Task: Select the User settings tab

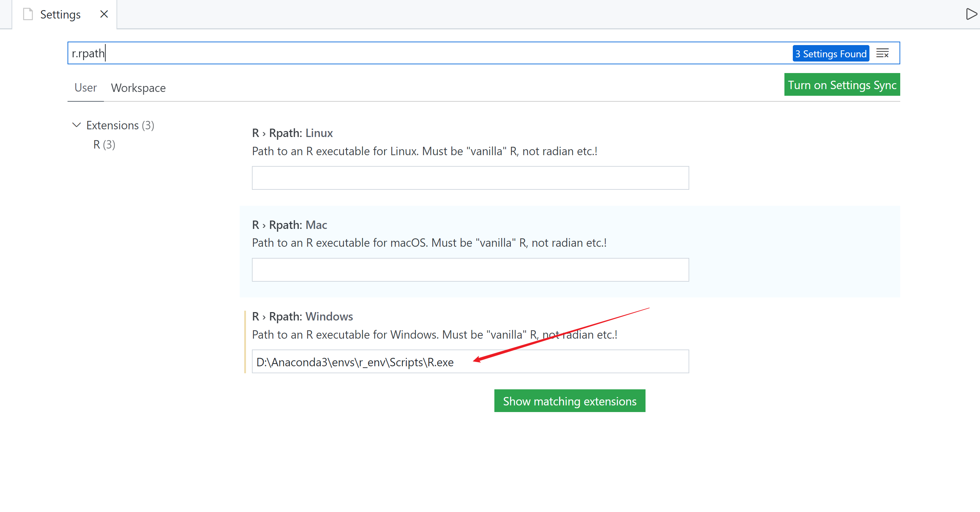Action: [86, 88]
